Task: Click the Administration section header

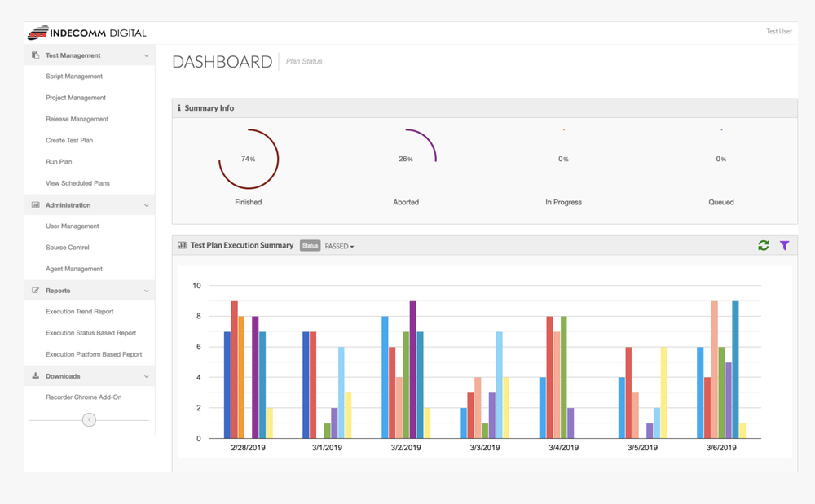Action: click(89, 205)
